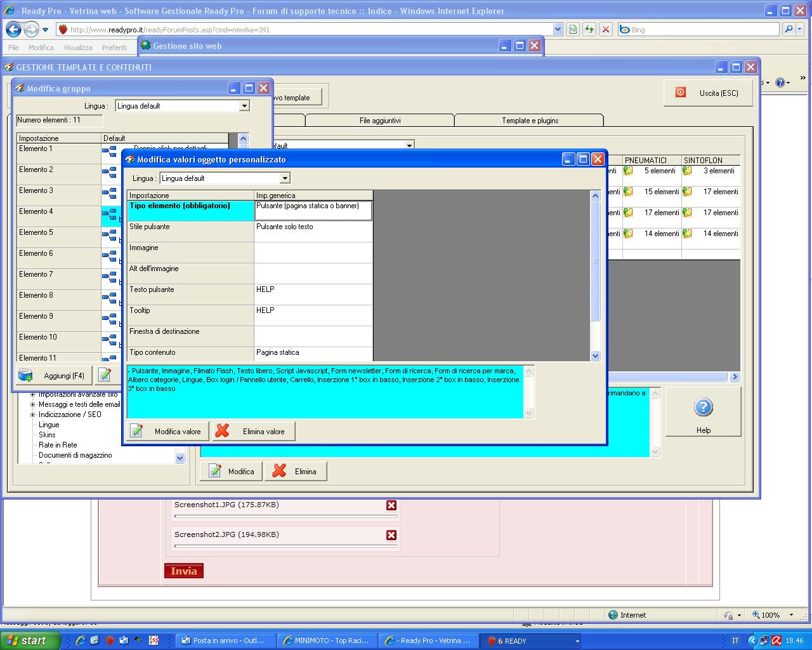
Task: Click the Elimina button in template window
Action: coord(296,471)
